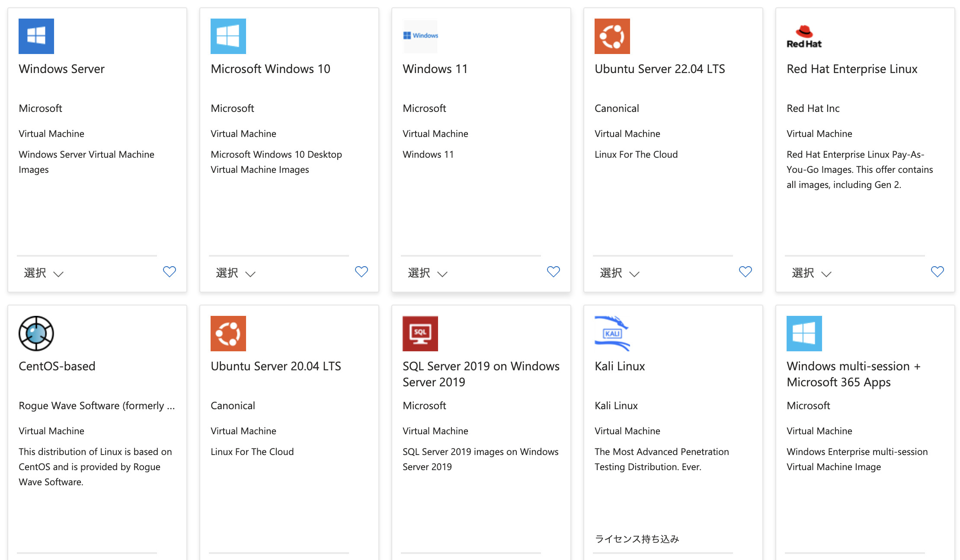Click the Windows 11 logo thumbnail
Screen dimensions: 960x560
click(x=420, y=36)
